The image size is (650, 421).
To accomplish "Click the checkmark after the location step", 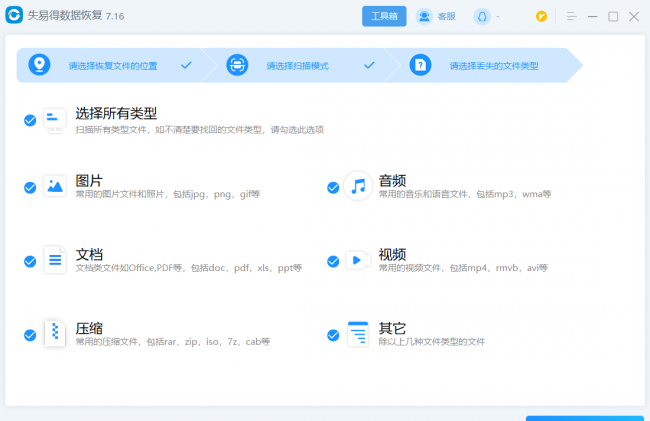I will point(186,65).
